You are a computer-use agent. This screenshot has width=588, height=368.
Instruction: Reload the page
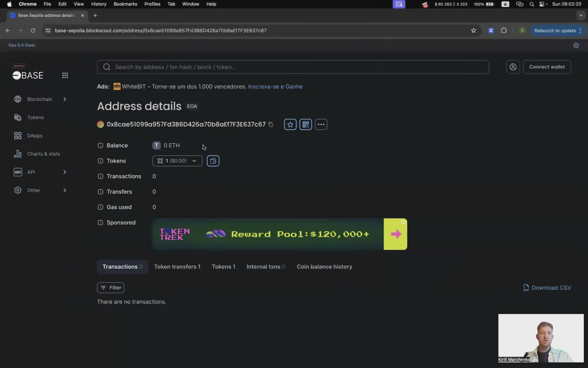(33, 31)
